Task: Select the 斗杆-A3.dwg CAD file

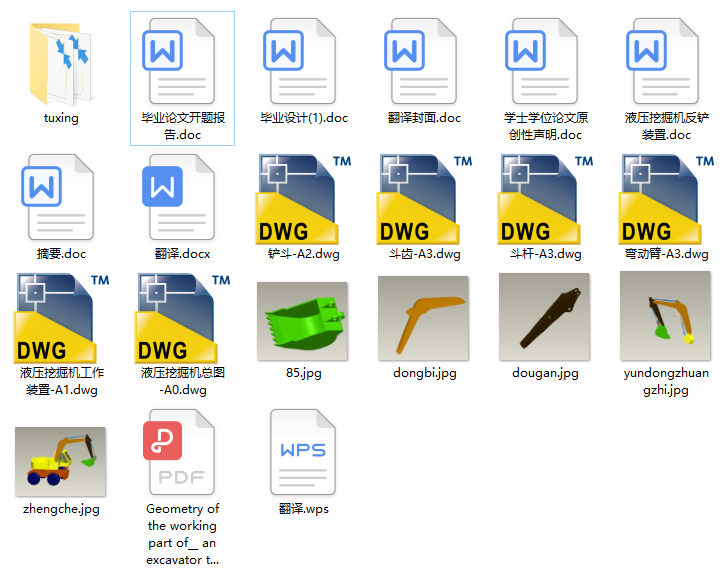Action: point(545,198)
